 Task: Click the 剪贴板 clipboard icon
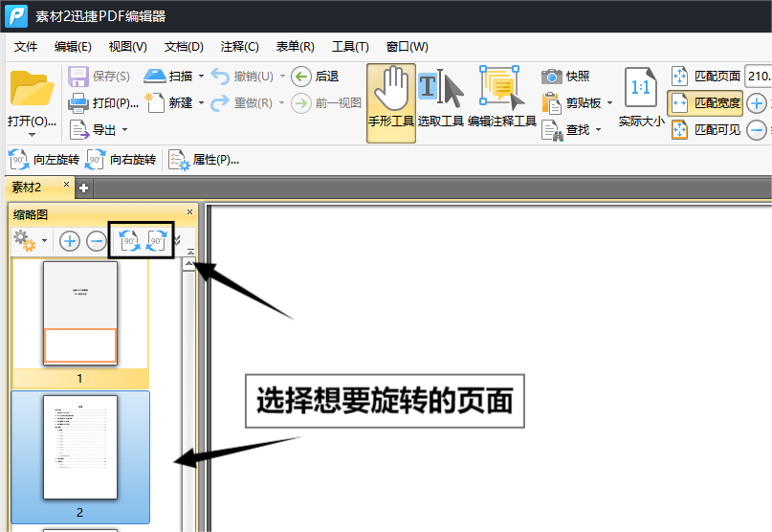[x=552, y=103]
